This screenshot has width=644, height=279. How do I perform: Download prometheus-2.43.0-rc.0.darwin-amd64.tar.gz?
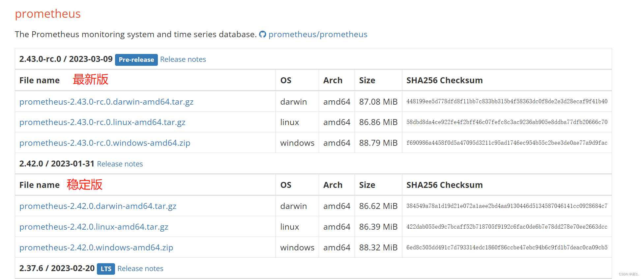(x=106, y=102)
